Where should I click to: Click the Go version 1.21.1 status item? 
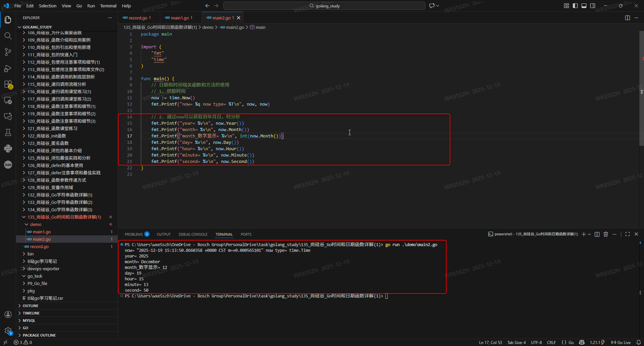click(597, 342)
